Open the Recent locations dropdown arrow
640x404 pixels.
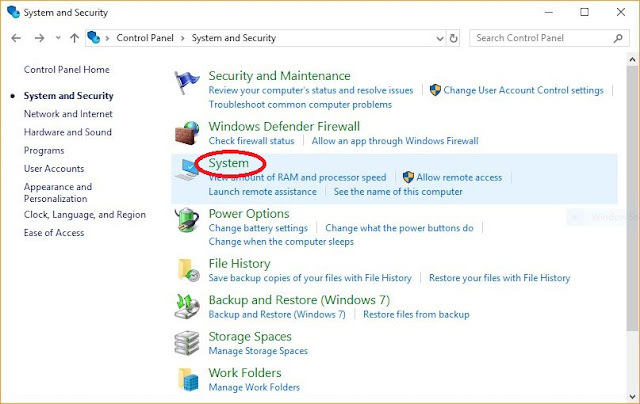click(58, 38)
